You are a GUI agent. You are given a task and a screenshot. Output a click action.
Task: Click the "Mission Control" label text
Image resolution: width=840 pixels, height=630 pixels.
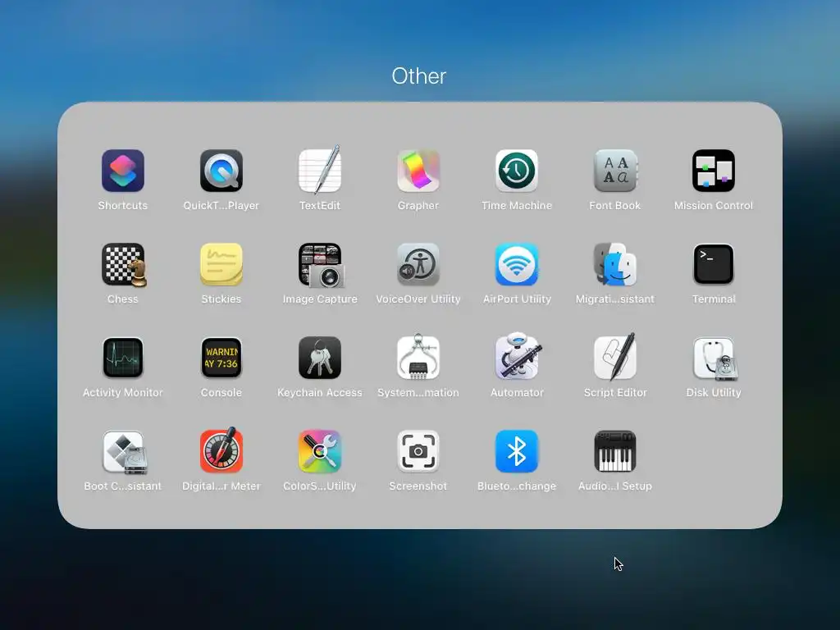pos(714,206)
